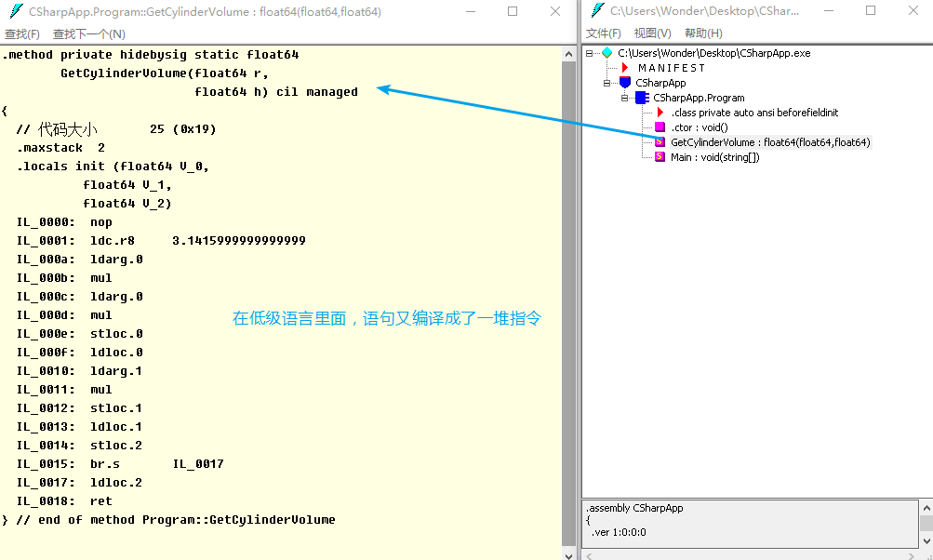933x560 pixels.
Task: Click the IL code window app icon
Action: pos(16,11)
